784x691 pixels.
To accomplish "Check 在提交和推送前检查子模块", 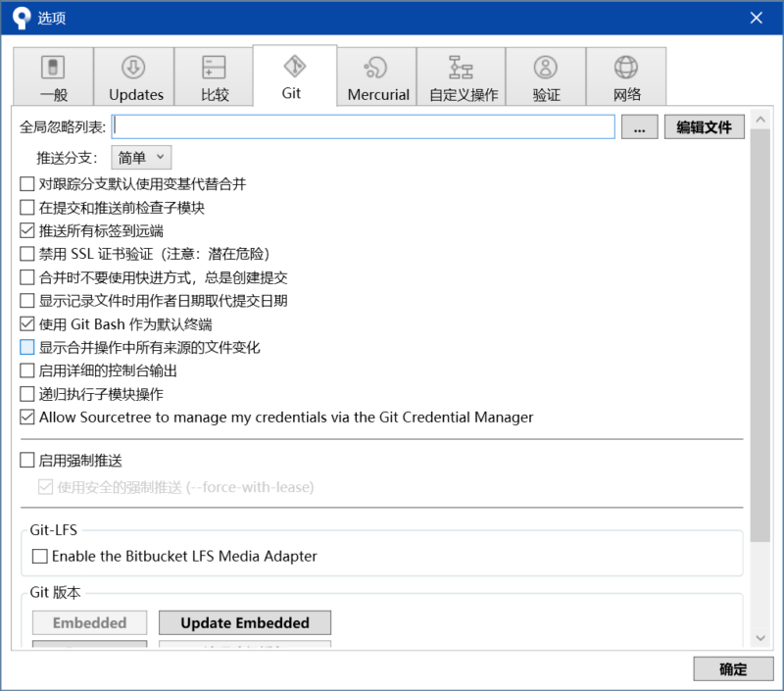I will pyautogui.click(x=27, y=207).
